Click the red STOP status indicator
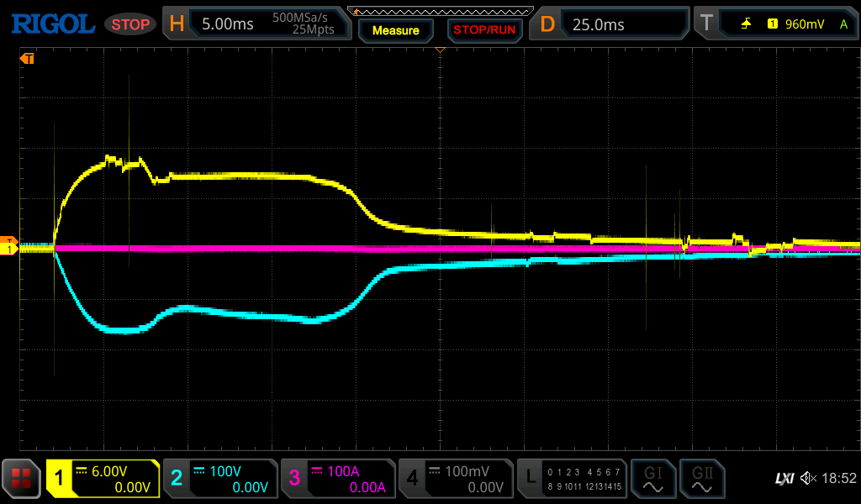 [131, 24]
